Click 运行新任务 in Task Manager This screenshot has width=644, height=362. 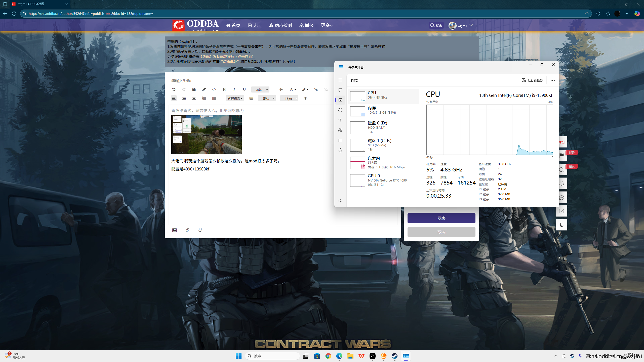pos(532,80)
